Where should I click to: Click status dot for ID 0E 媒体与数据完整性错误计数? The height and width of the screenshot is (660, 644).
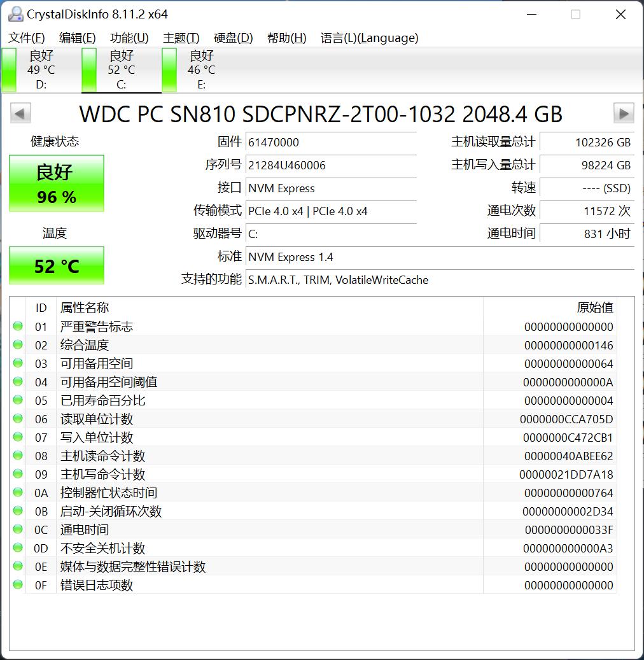(18, 566)
